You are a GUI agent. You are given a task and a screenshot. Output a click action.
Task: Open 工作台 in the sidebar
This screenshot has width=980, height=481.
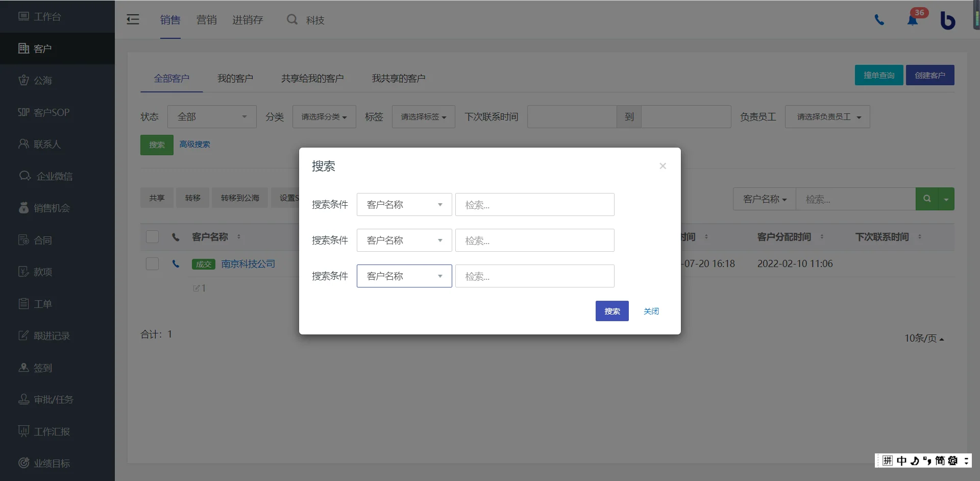(x=57, y=16)
